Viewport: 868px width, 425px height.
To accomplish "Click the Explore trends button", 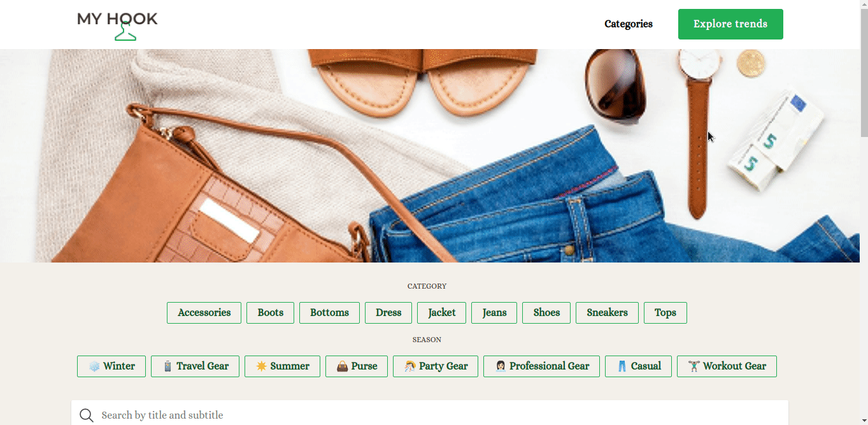I will [x=730, y=24].
